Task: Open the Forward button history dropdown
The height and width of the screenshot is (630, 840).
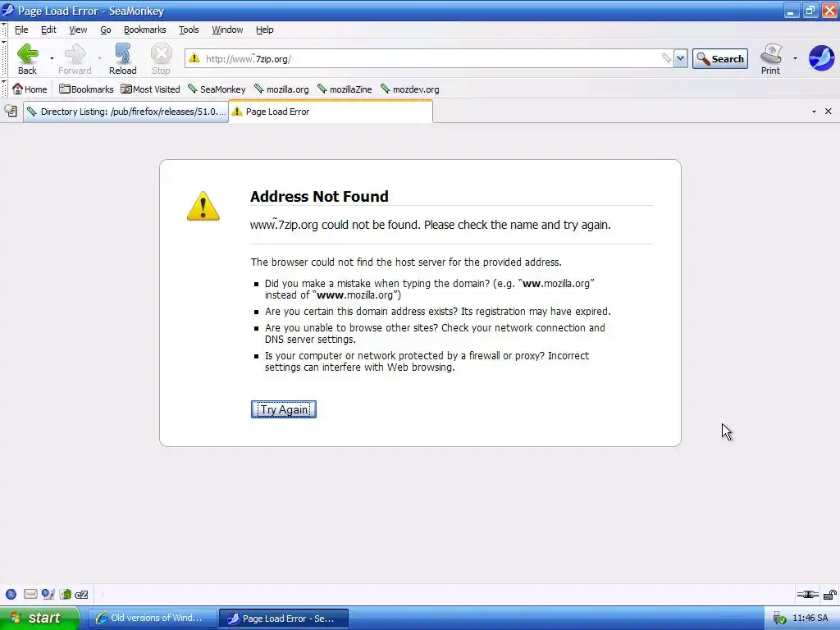Action: point(99,58)
